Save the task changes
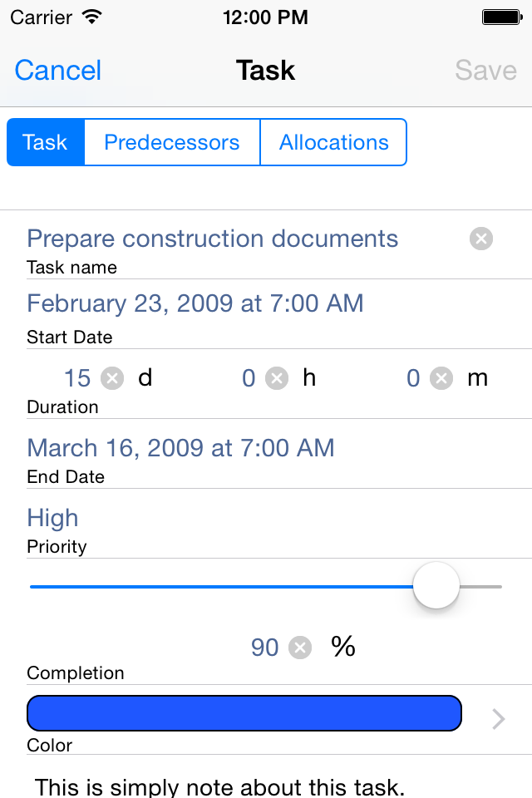 coord(485,71)
